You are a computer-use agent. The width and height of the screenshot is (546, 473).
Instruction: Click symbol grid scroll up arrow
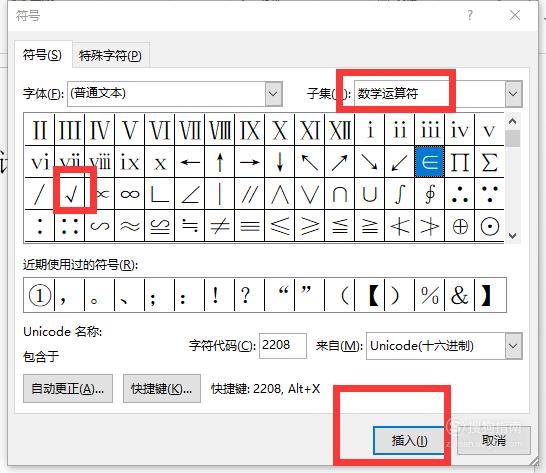[x=512, y=122]
